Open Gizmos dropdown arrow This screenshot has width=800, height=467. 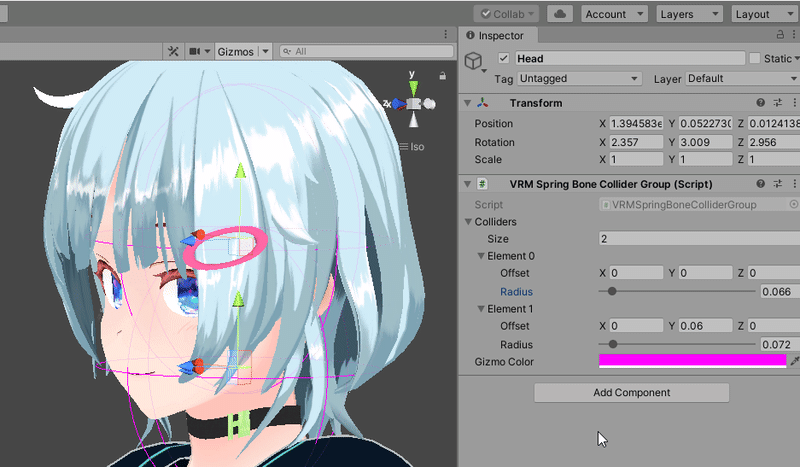click(x=265, y=52)
